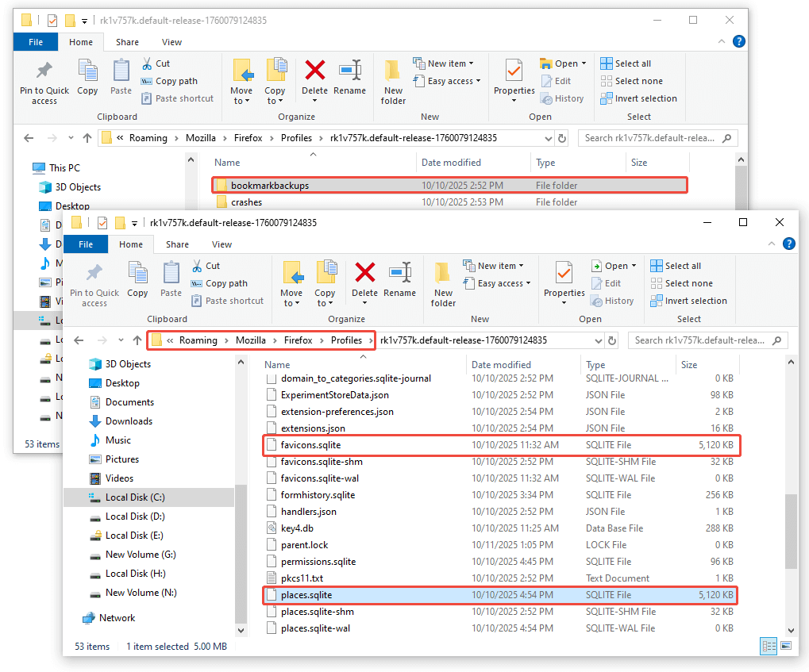Paste the copied item using the Paste icon
The width and height of the screenshot is (809, 672).
171,282
